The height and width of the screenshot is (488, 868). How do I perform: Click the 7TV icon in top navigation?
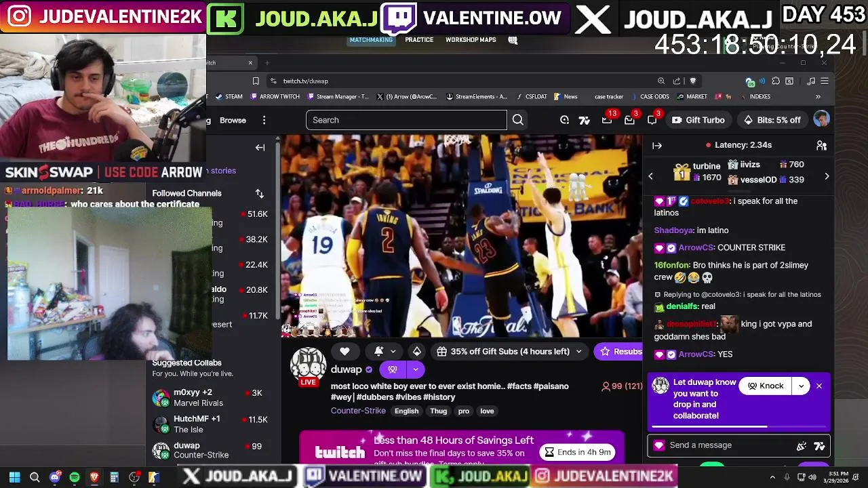pos(584,120)
